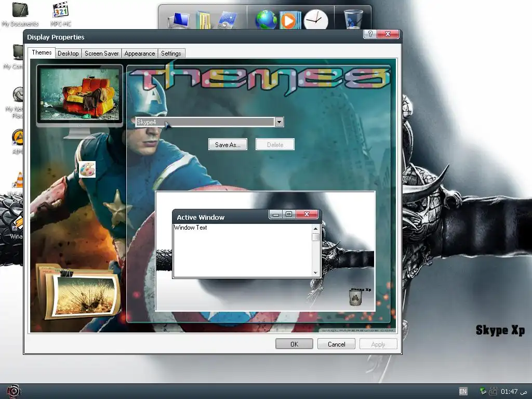Viewport: 532px width, 399px height.
Task: Switch to the Desktop tab
Action: click(x=68, y=54)
